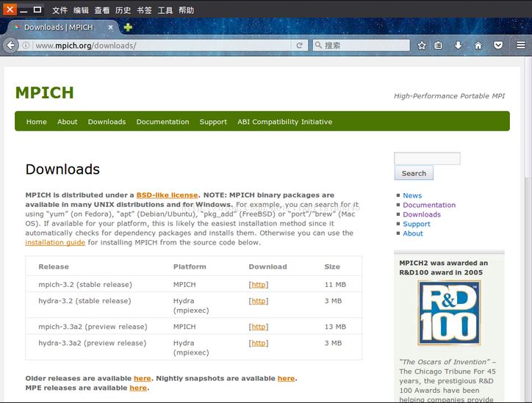Click the MPICH site logo title
The width and height of the screenshot is (532, 403).
[44, 92]
